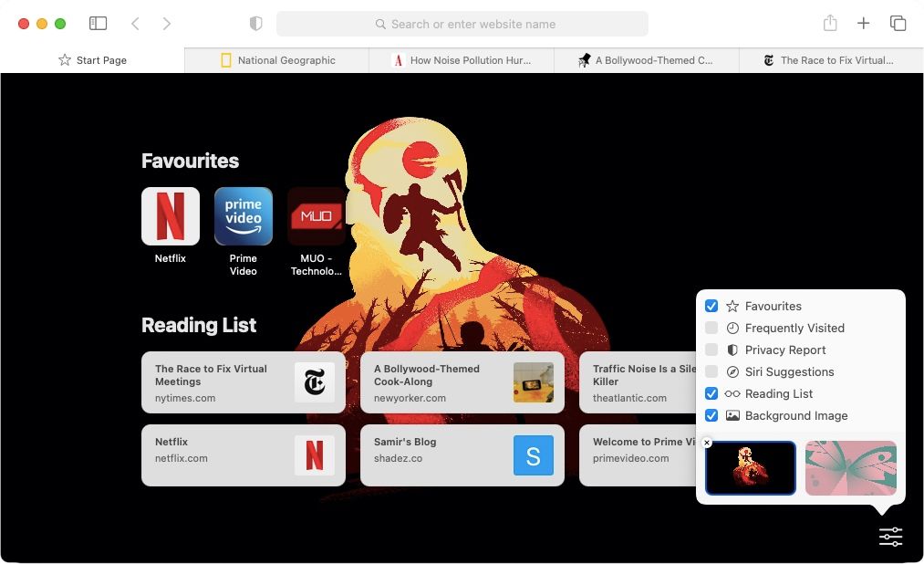924x564 pixels.
Task: Open the Privacy Report shield in the toolbar
Action: 255,24
